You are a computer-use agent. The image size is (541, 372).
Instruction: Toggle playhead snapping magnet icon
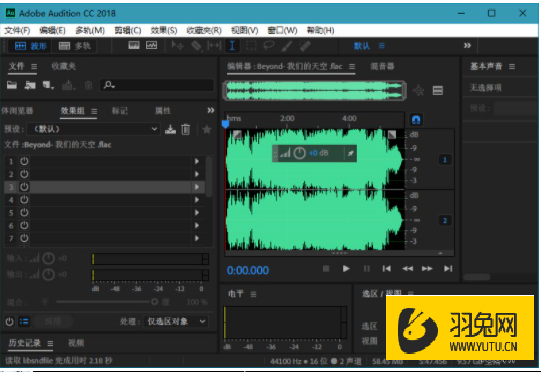pos(416,120)
